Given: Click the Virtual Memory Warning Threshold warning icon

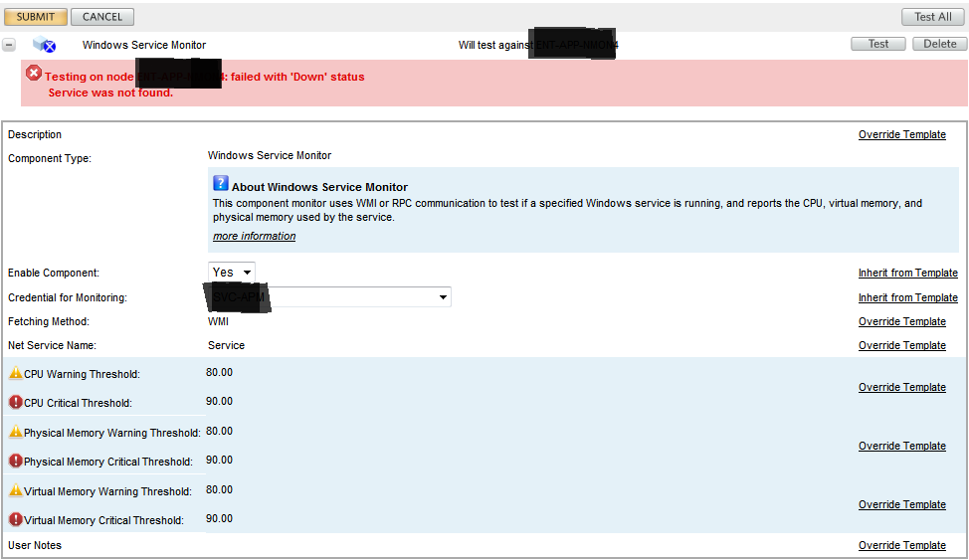Looking at the screenshot, I should tap(16, 490).
